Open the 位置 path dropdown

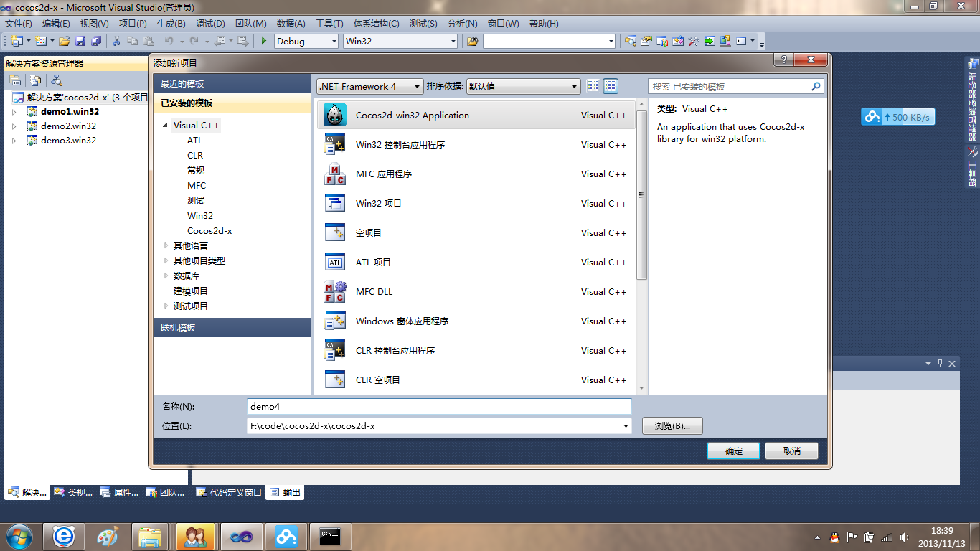(626, 425)
